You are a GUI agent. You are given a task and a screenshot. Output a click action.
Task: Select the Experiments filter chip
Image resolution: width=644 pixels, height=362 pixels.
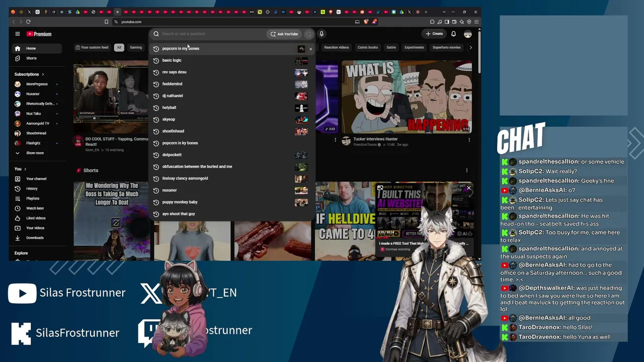(414, 48)
